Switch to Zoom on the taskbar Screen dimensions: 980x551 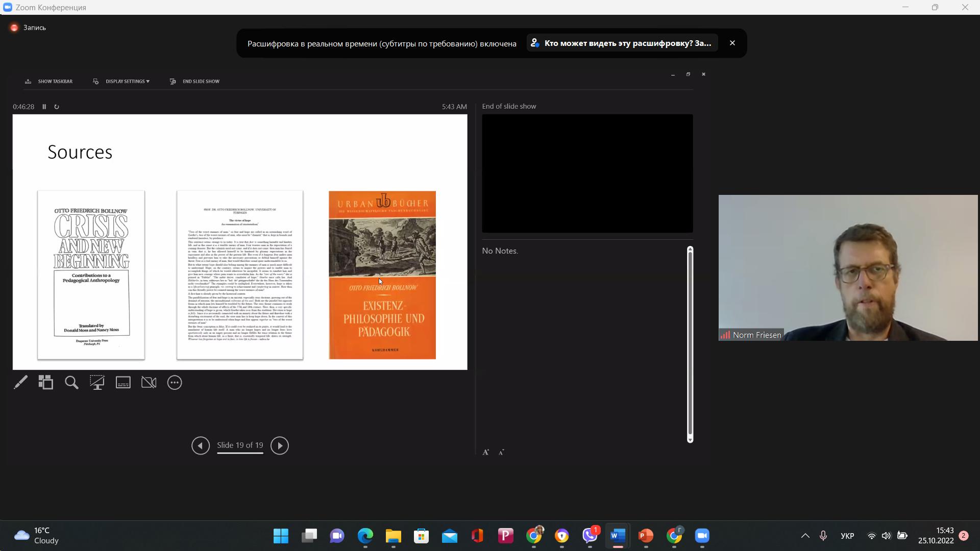(702, 536)
